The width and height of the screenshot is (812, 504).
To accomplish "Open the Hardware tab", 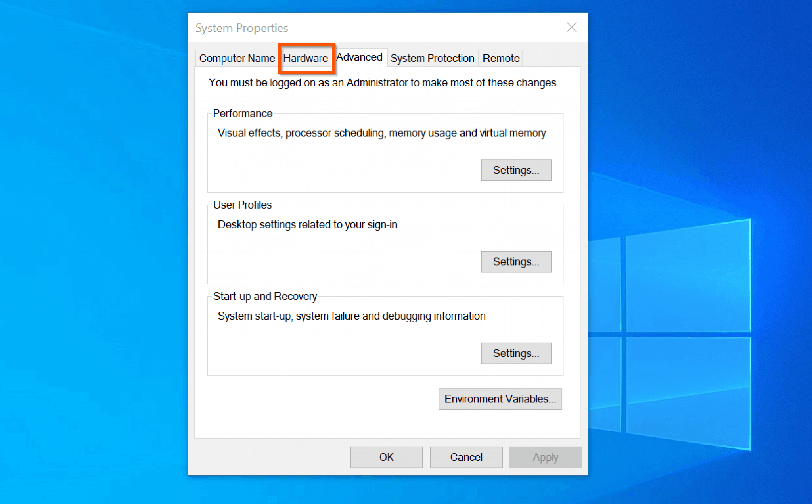I will (x=306, y=58).
